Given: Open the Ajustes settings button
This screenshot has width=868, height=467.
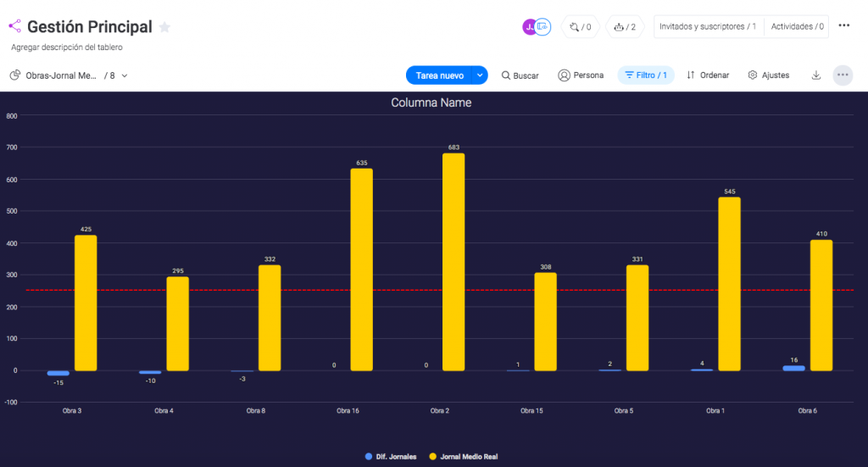Looking at the screenshot, I should [x=769, y=75].
